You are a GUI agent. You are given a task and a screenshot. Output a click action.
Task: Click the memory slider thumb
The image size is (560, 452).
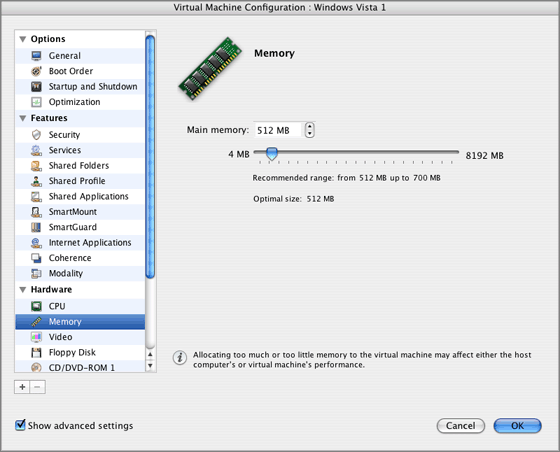point(272,154)
